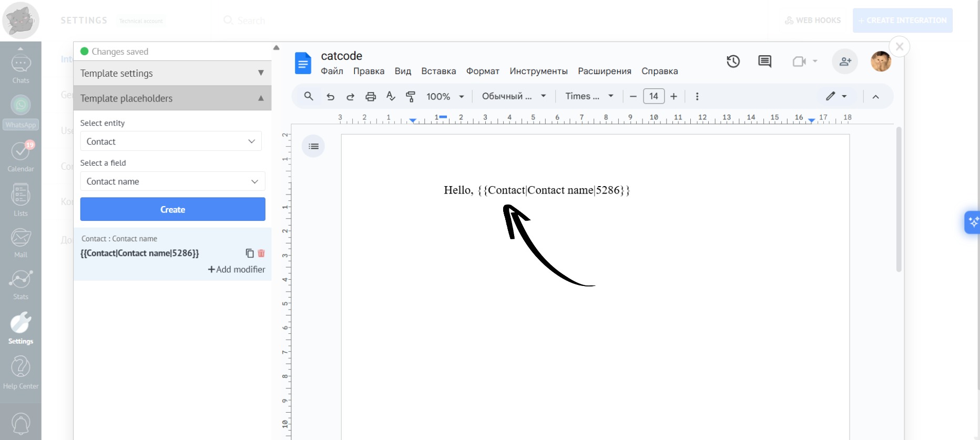Open version history clock icon

click(733, 62)
